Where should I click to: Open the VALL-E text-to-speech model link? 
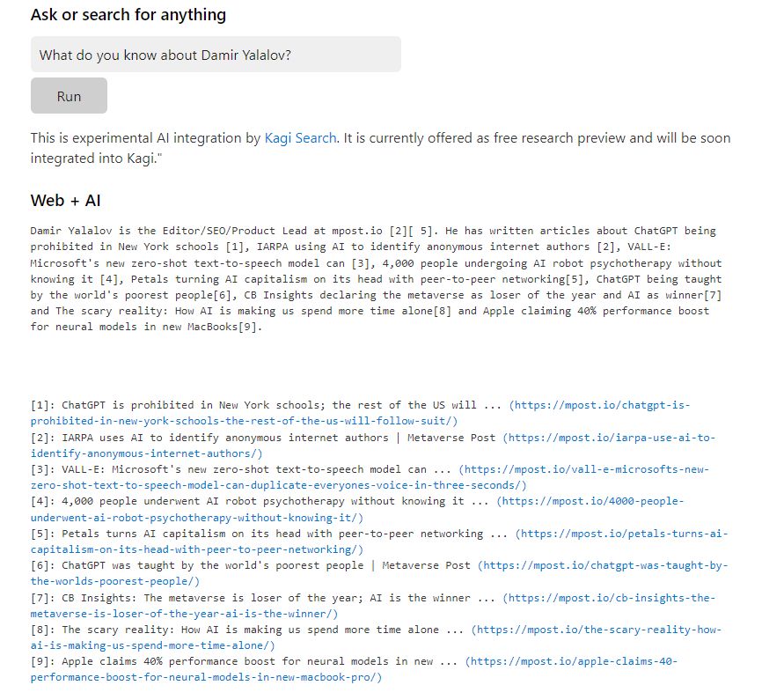370,477
